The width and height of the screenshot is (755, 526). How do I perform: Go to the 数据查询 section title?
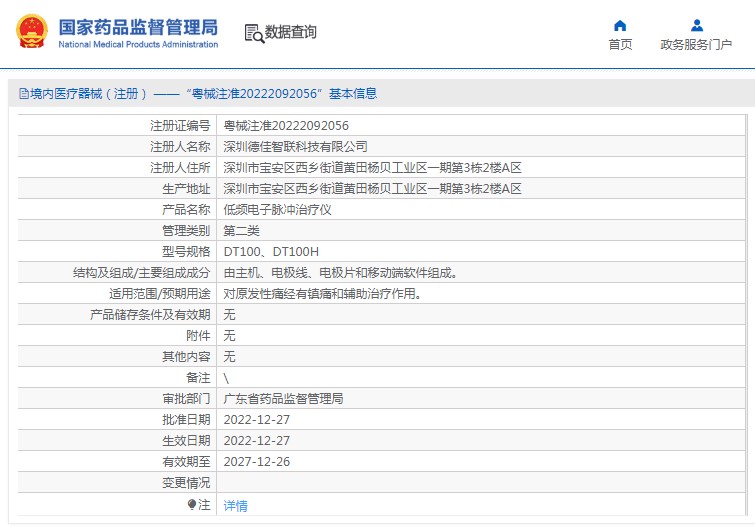(290, 32)
